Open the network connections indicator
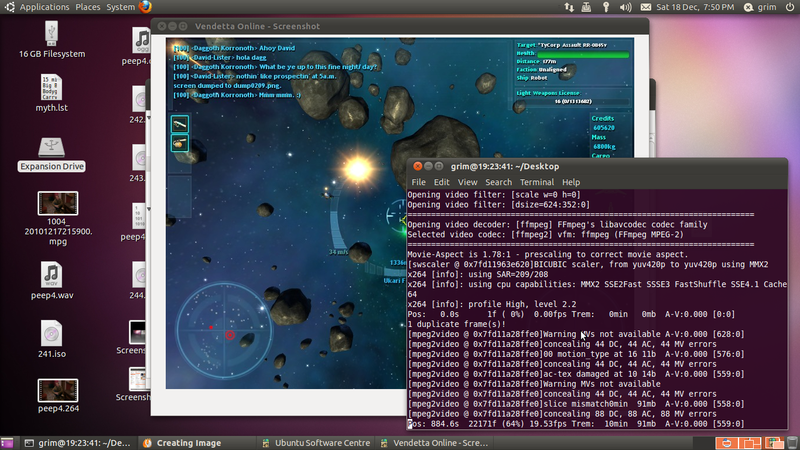Screen dimensions: 800x450 (x=569, y=7)
